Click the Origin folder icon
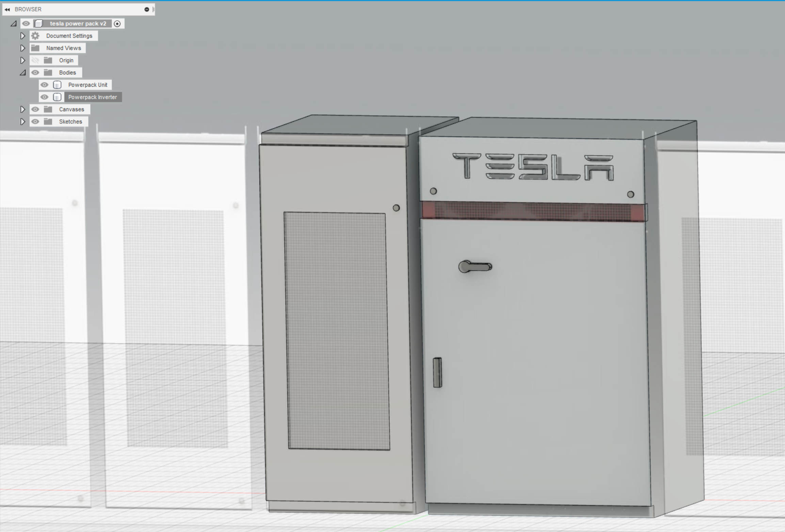 pos(48,60)
